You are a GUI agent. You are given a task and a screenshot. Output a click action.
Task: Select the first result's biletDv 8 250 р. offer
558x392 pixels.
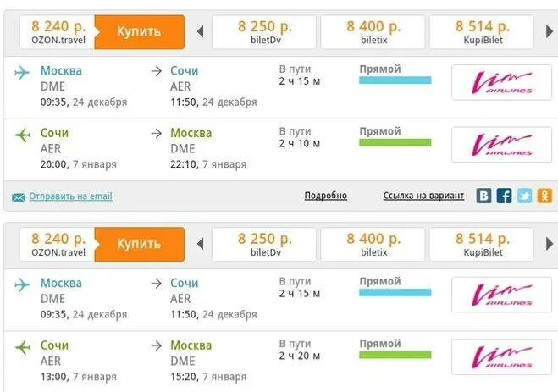point(263,32)
